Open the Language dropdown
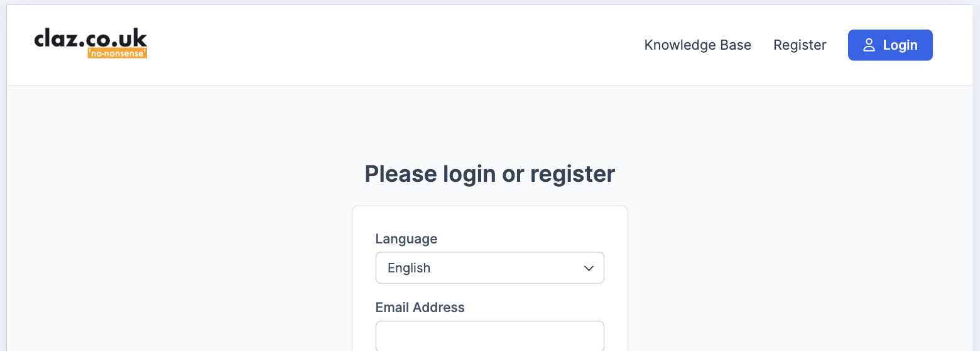Screen dimensions: 980x351 [489, 268]
